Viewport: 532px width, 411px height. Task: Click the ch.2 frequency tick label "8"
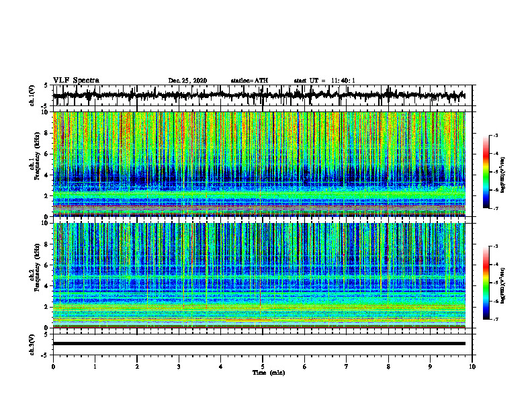pyautogui.click(x=47, y=244)
